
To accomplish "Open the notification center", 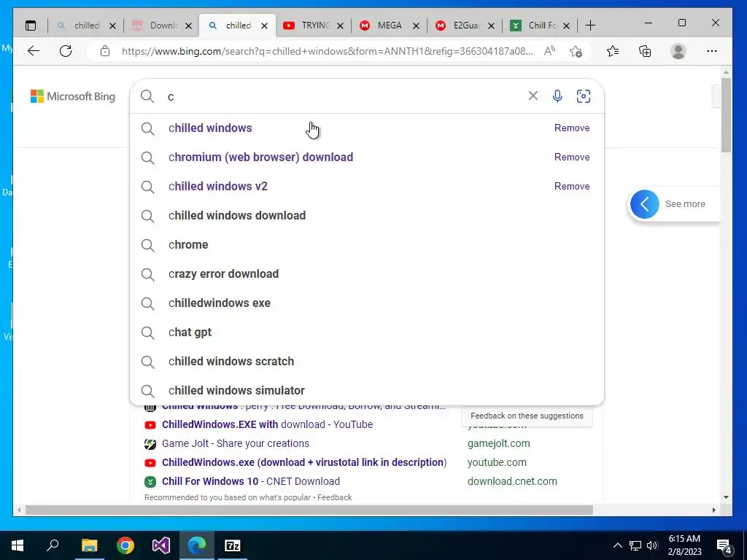I will [x=724, y=545].
